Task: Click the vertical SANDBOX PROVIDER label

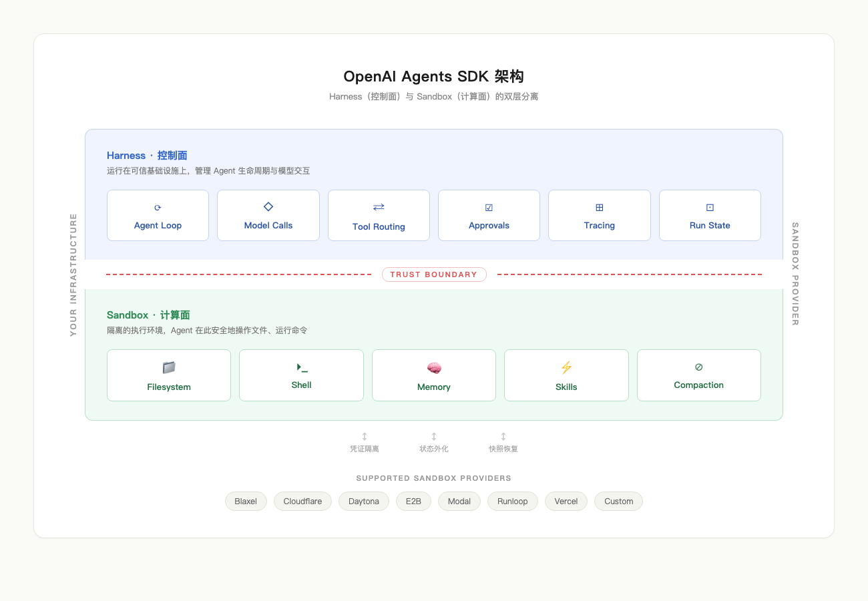Action: point(795,274)
